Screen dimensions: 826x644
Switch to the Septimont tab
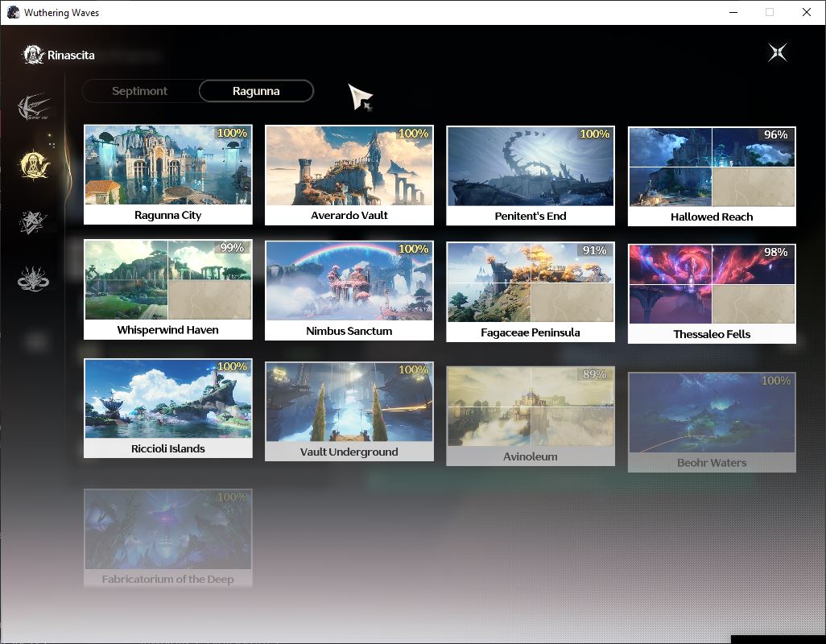click(139, 91)
